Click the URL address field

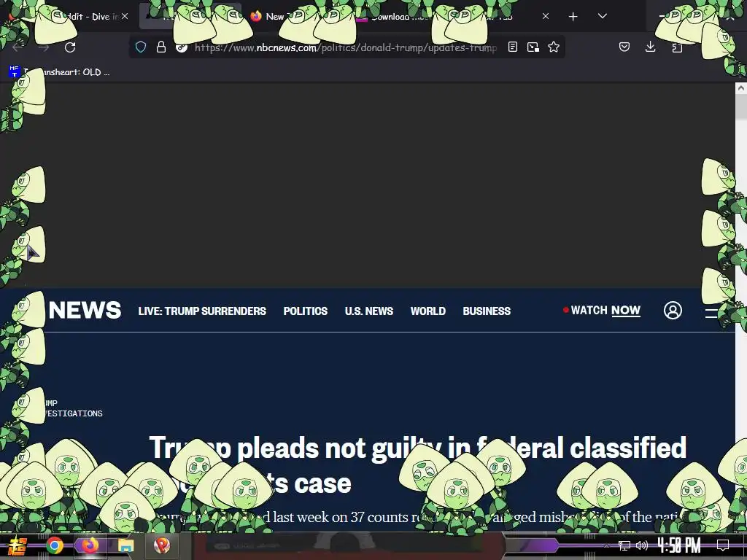point(345,47)
